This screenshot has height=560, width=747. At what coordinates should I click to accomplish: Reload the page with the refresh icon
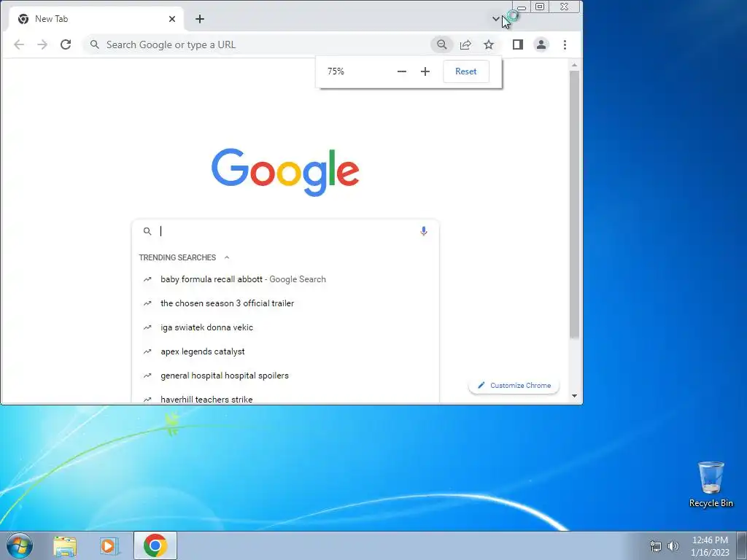pos(66,44)
